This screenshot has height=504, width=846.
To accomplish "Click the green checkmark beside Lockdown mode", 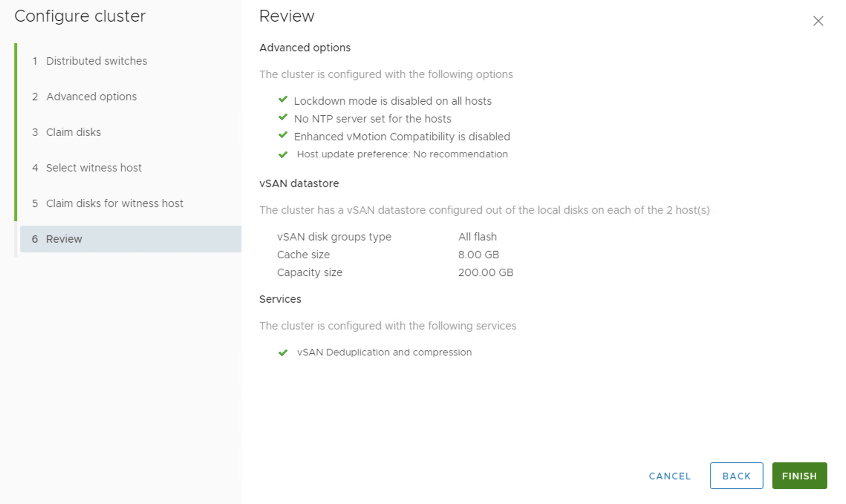I will point(283,99).
